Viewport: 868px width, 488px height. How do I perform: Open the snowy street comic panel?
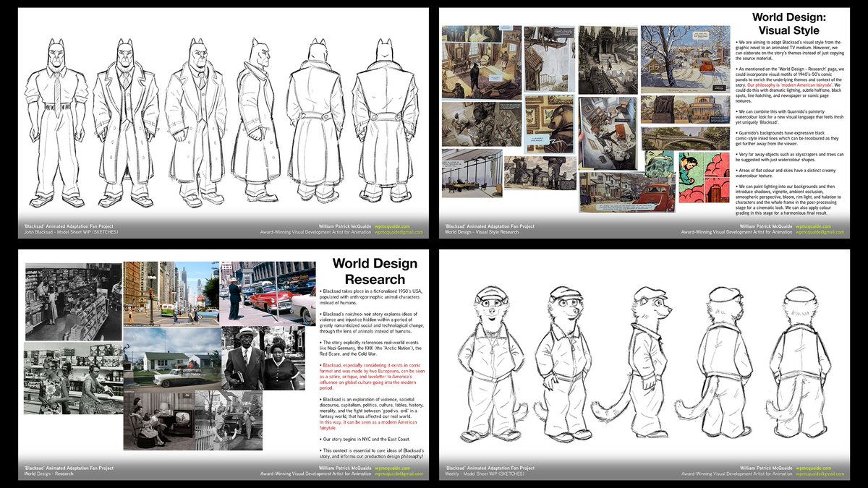[684, 58]
